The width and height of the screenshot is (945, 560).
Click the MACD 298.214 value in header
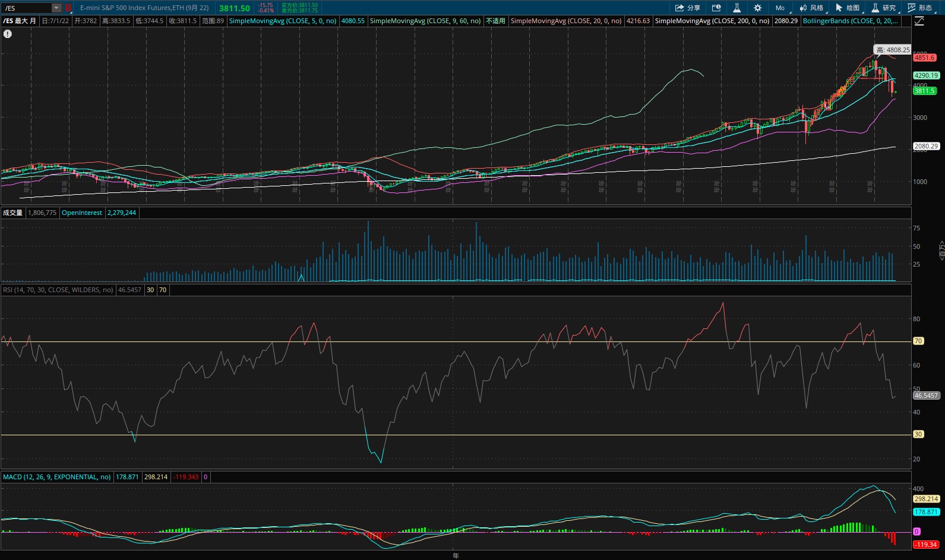156,477
